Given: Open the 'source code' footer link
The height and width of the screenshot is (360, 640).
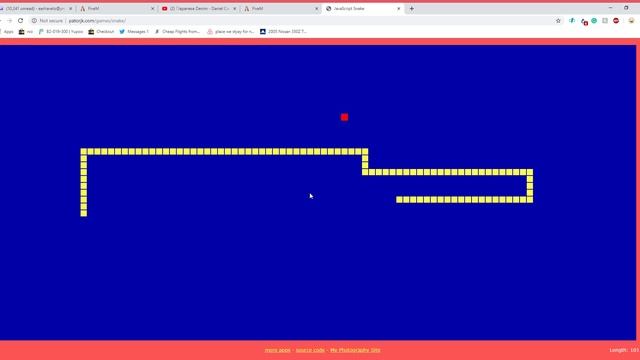Looking at the screenshot, I should pos(310,350).
